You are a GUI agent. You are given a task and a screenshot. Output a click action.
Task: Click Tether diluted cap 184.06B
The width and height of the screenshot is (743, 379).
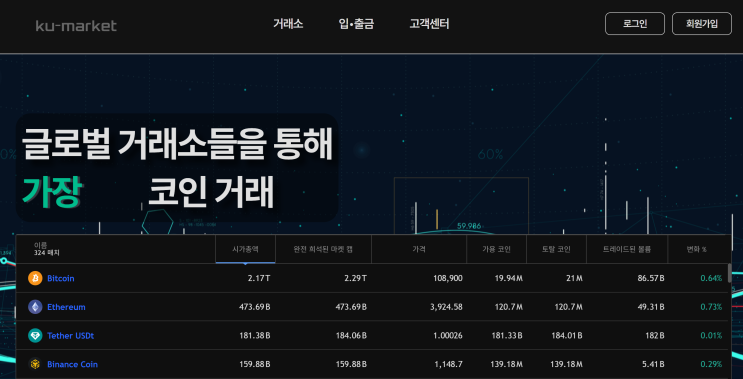click(x=351, y=336)
